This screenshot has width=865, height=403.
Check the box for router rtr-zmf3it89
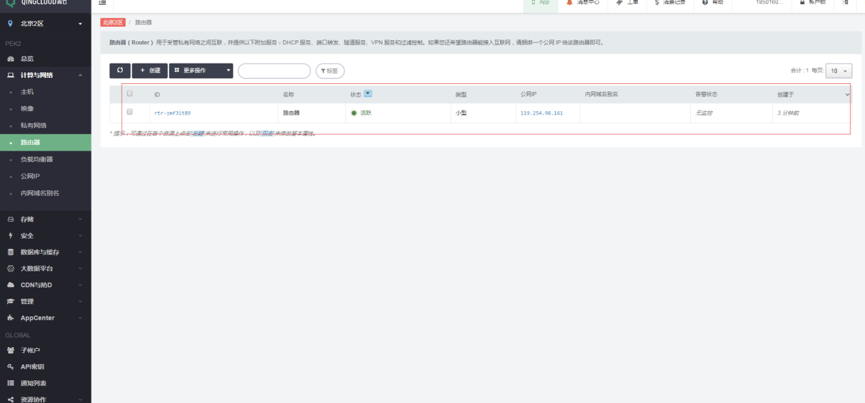point(129,112)
